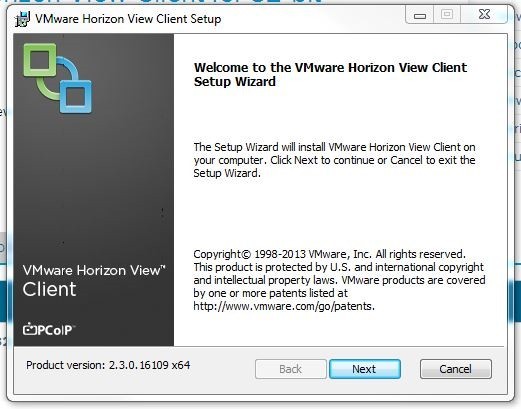Click the disabled maximize button

(447, 15)
